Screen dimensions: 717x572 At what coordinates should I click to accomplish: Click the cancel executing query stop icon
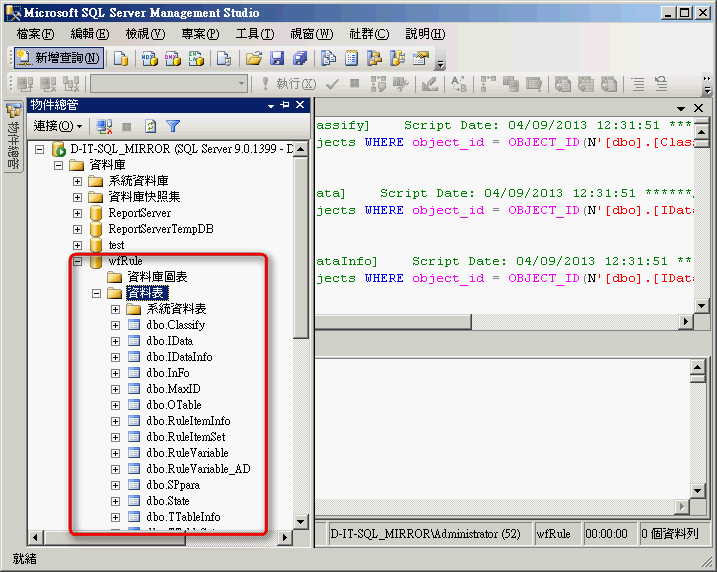click(354, 84)
